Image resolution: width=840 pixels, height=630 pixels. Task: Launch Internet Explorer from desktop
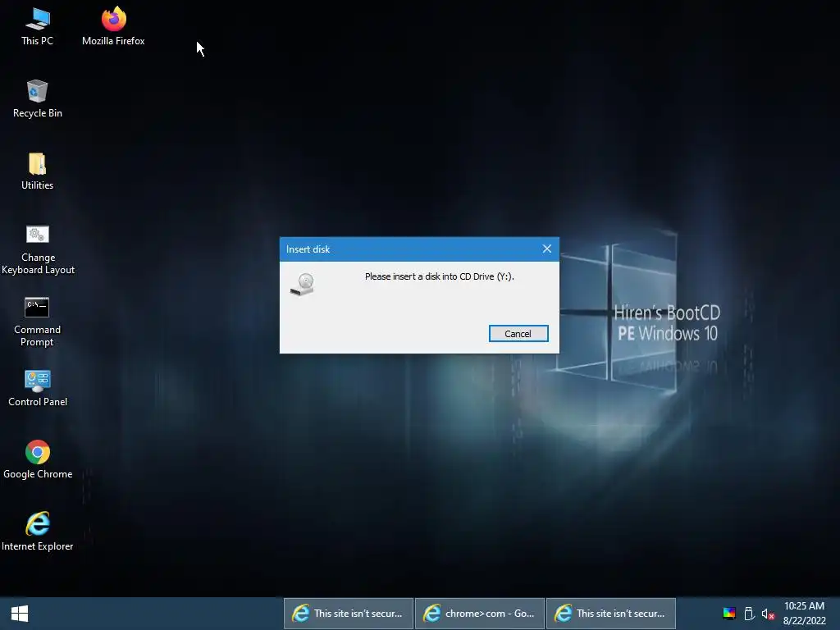38,532
